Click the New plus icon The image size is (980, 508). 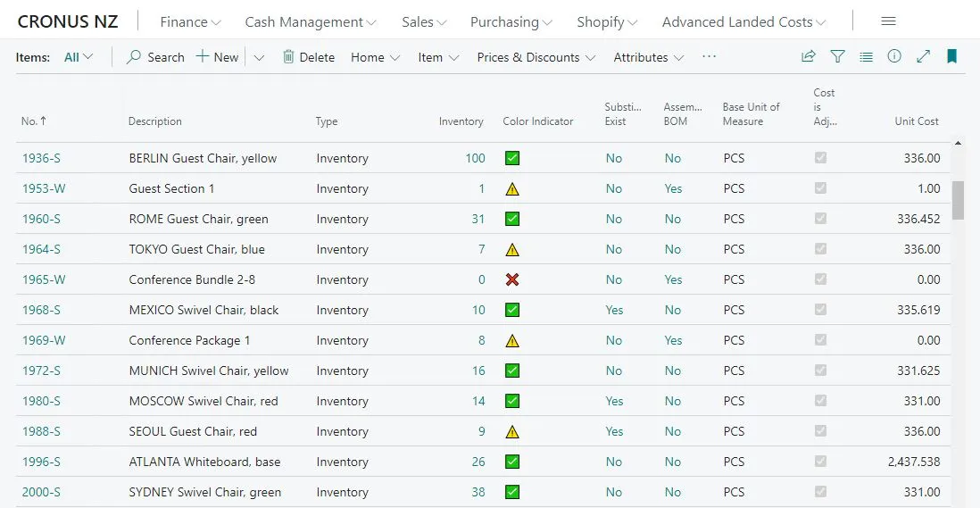(202, 56)
